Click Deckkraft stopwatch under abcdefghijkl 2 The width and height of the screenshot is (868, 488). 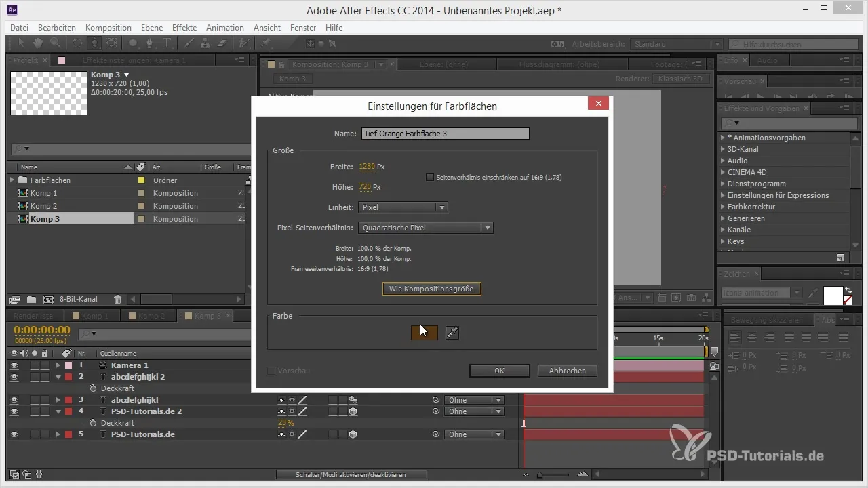point(93,388)
